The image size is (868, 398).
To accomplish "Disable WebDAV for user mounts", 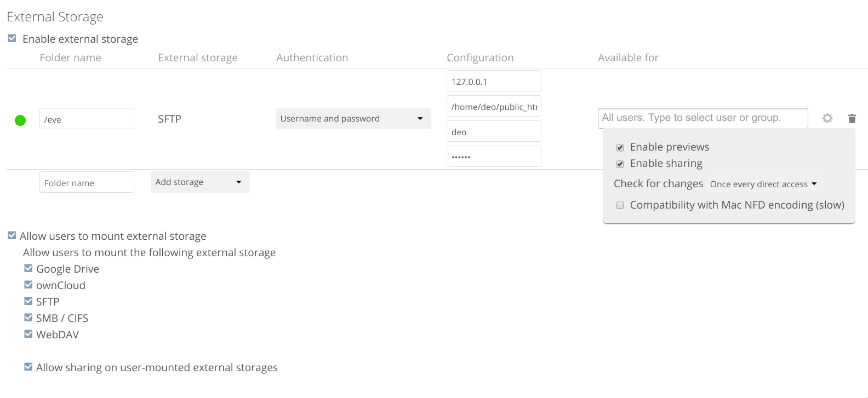I will [x=28, y=334].
